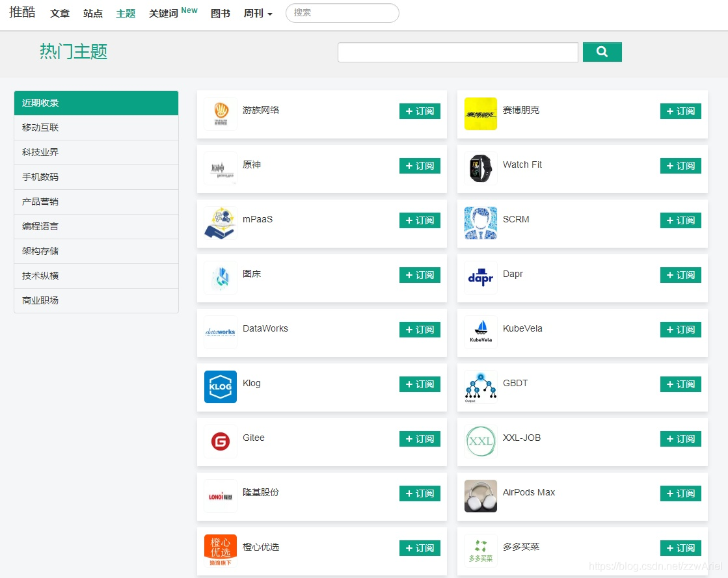Subscribe to Dapr
This screenshot has height=578, width=728.
tap(681, 275)
